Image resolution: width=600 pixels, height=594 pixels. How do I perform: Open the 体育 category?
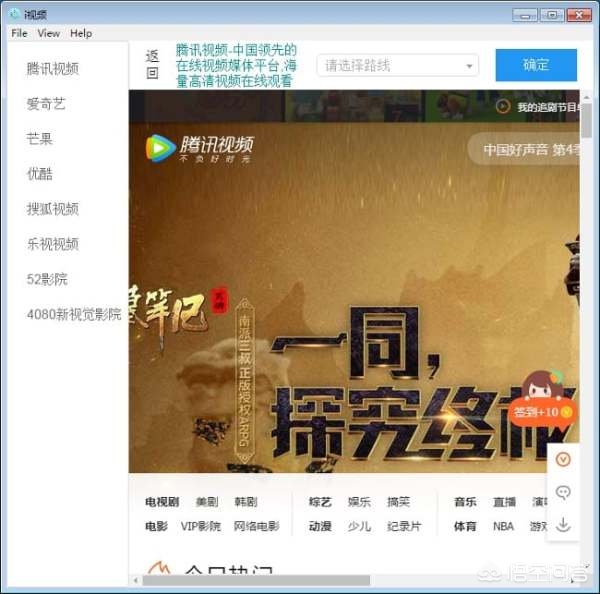[465, 526]
